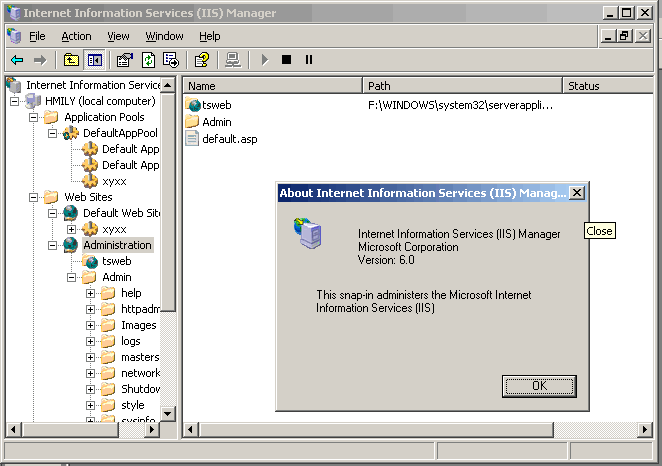The image size is (662, 466).
Task: Sort list by the Status column header
Action: [x=608, y=86]
